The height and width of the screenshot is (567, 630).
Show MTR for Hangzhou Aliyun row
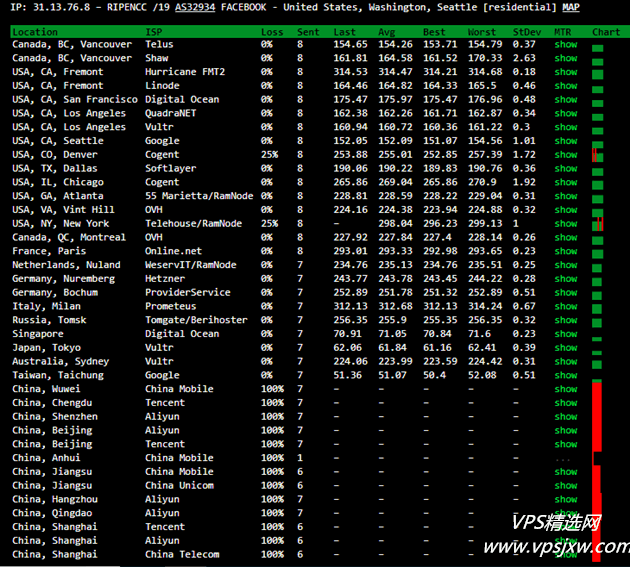pos(566,499)
